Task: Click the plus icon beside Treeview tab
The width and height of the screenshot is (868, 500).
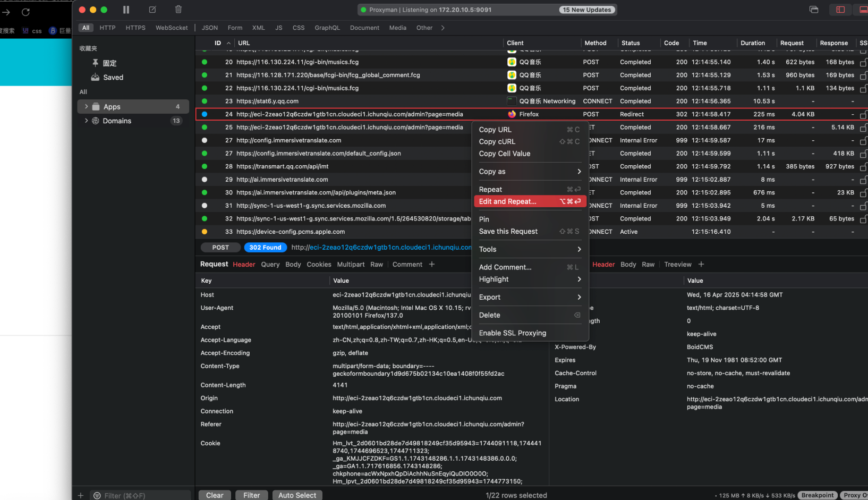Action: [701, 264]
